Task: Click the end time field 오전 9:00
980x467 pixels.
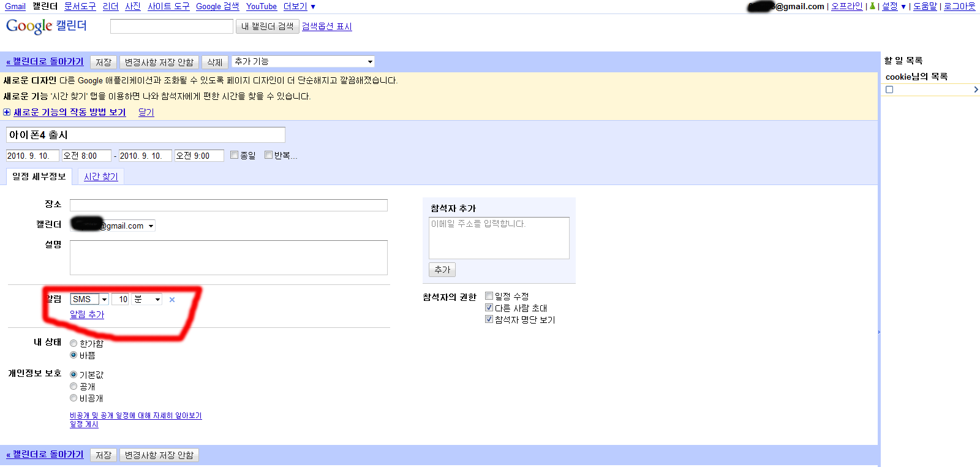Action: click(199, 156)
